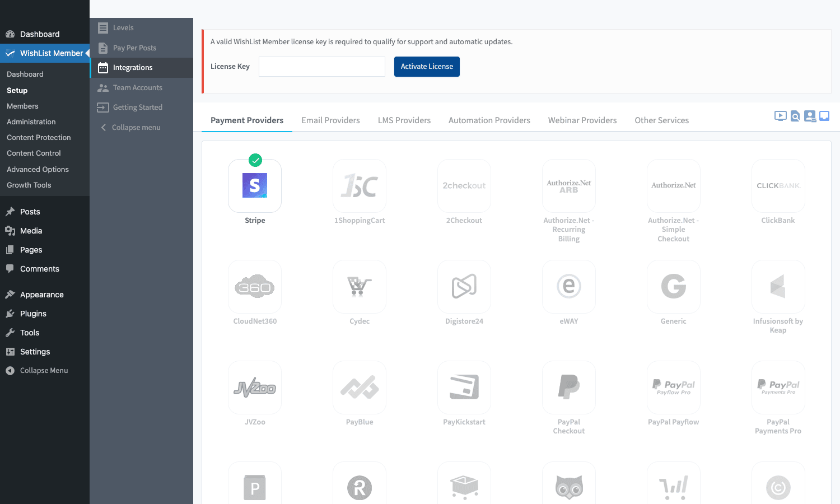Open the PayBlue integration
Image resolution: width=840 pixels, height=504 pixels.
360,388
